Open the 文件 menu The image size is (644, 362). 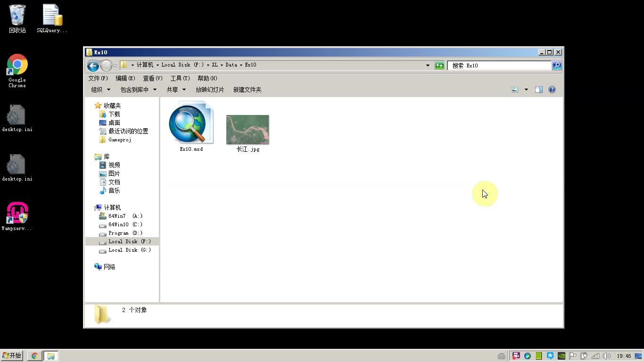click(x=98, y=78)
